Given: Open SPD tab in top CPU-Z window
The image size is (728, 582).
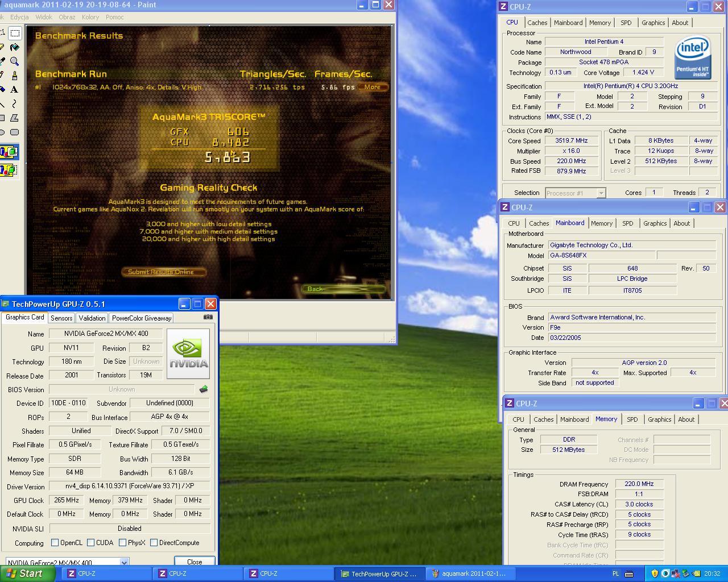Looking at the screenshot, I should click(626, 23).
